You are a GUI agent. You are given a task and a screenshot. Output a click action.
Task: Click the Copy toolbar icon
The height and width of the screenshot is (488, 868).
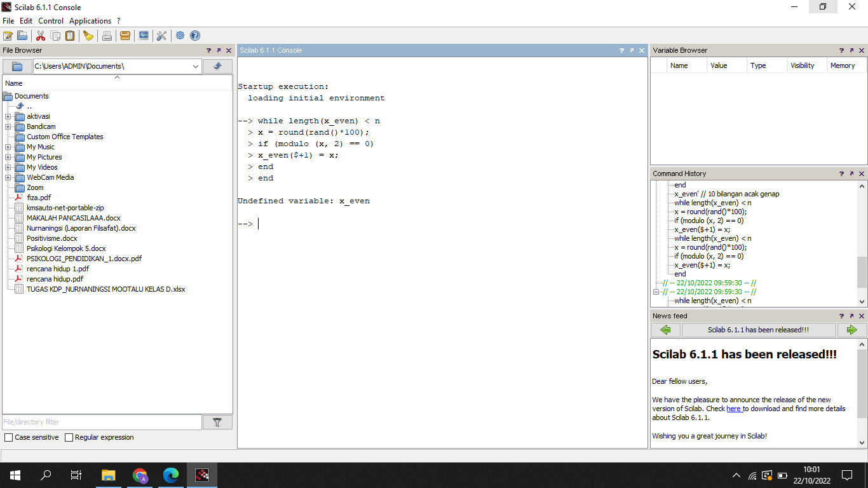point(56,36)
